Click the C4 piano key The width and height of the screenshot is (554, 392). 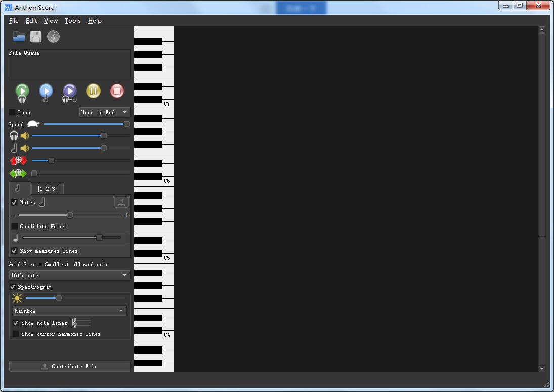tap(168, 335)
